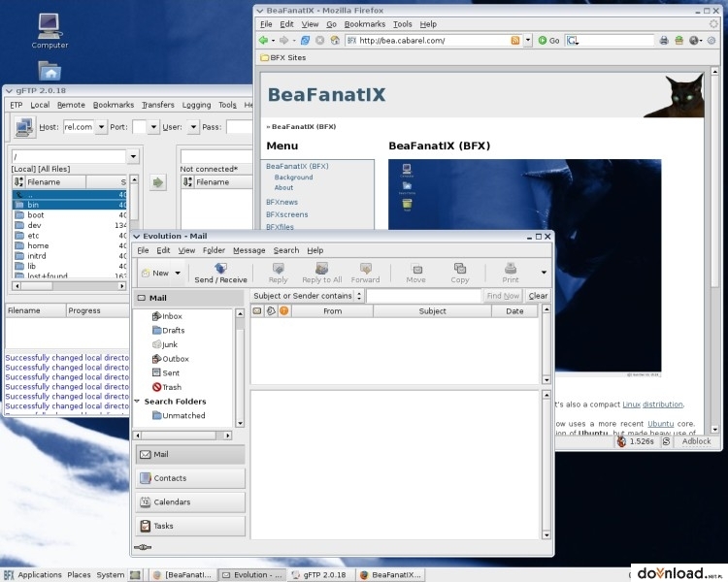Switch to Calendars in Evolution
Image resolution: width=728 pixels, height=582 pixels.
click(190, 501)
